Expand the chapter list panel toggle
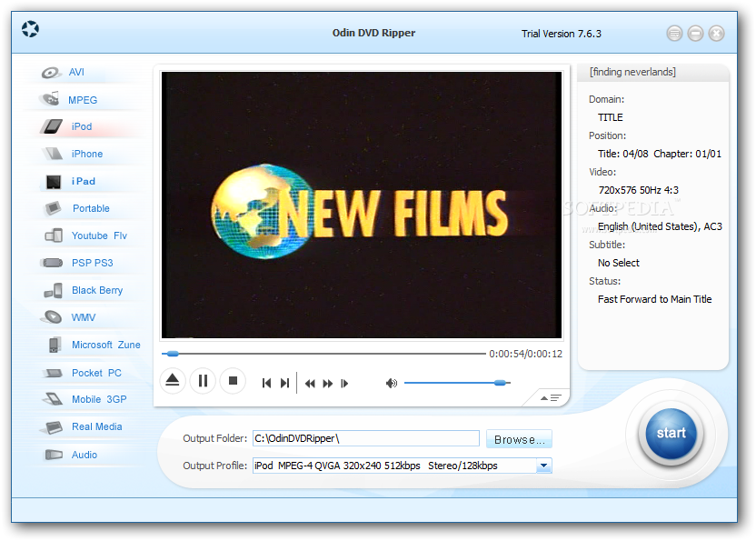The height and width of the screenshot is (541, 756). [550, 398]
